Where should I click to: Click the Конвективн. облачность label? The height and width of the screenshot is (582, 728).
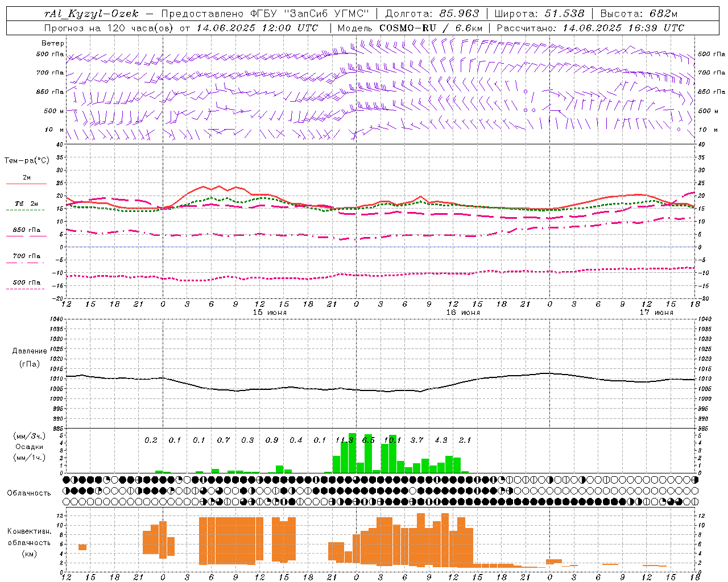29,537
